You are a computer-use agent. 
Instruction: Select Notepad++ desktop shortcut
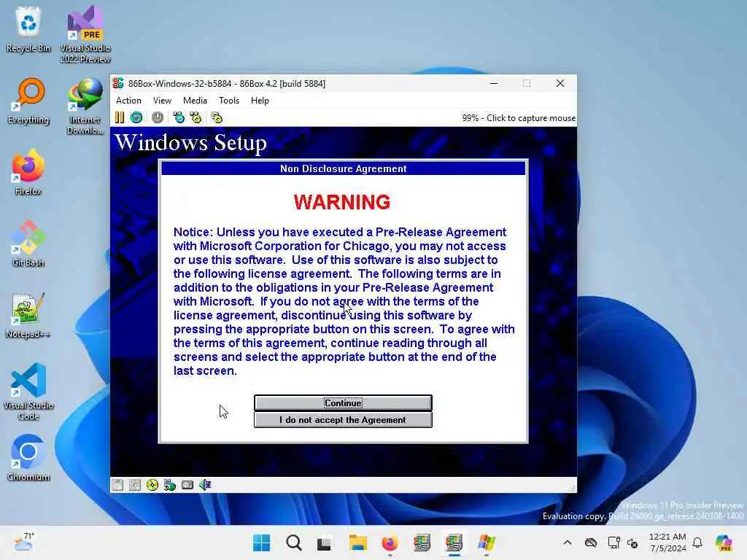point(28,316)
